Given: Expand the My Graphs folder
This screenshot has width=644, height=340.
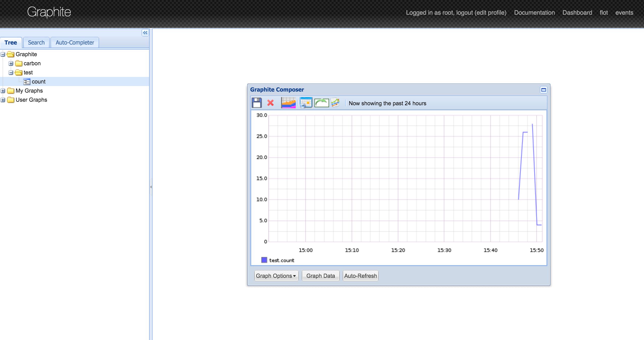Looking at the screenshot, I should pos(3,91).
